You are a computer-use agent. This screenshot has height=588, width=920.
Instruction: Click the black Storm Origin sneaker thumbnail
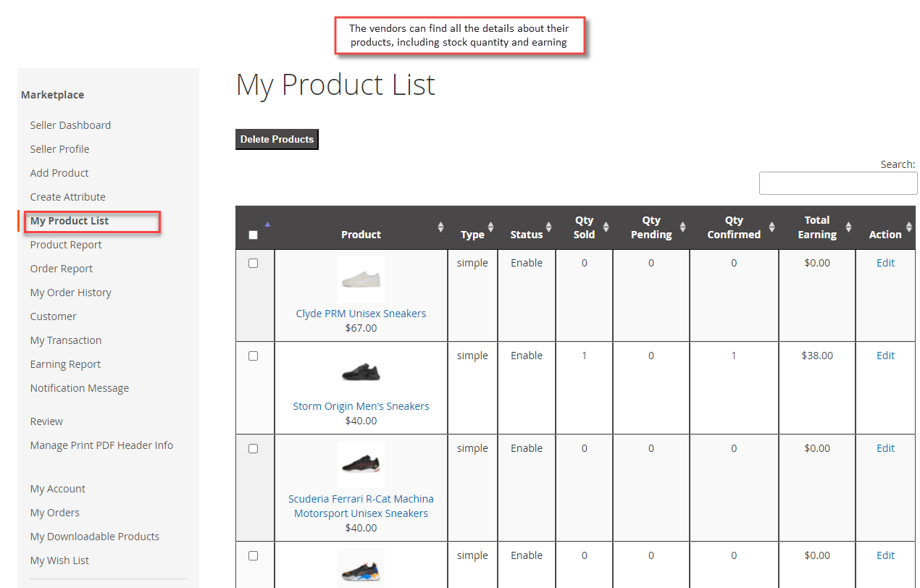tap(361, 371)
